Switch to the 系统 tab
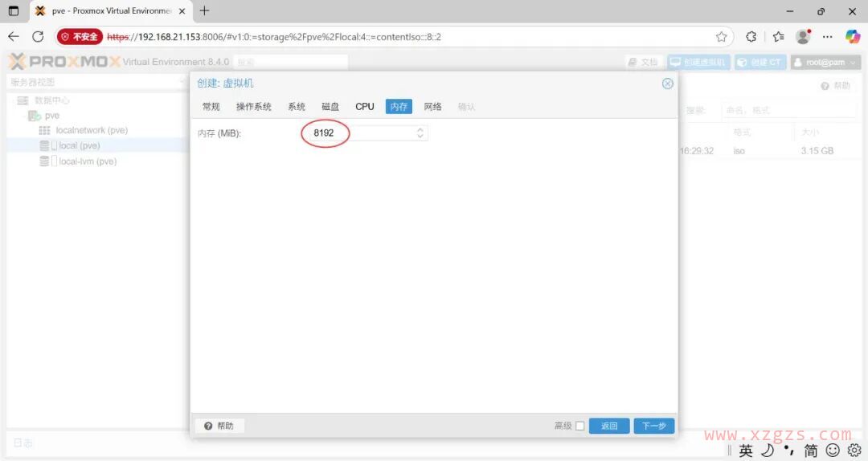868x461 pixels. tap(297, 107)
